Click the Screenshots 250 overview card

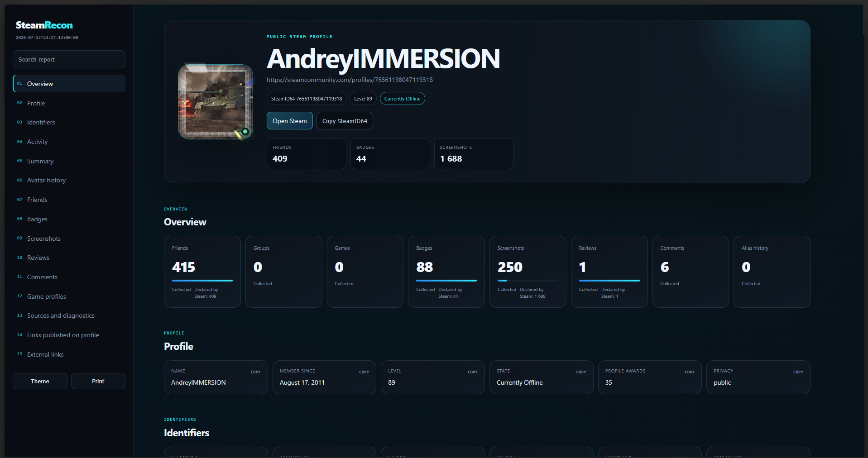(x=528, y=272)
